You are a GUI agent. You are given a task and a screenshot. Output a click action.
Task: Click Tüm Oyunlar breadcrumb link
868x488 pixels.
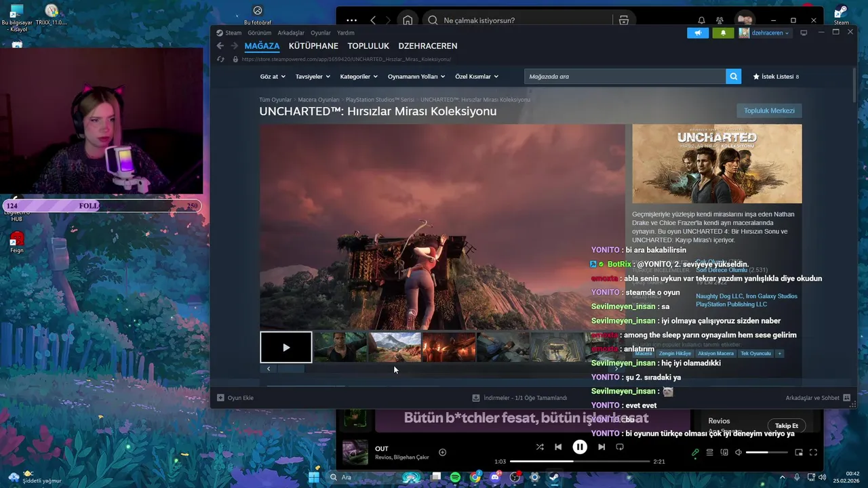point(275,100)
